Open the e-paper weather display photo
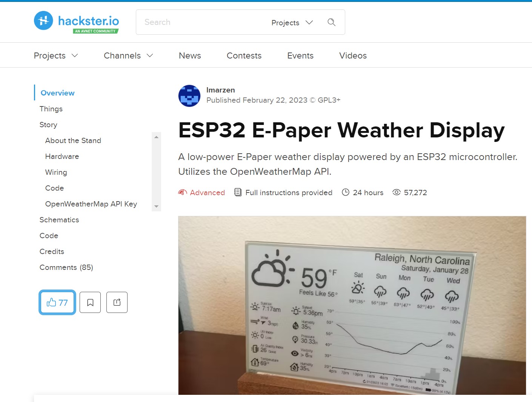Image resolution: width=532 pixels, height=402 pixels. 352,305
